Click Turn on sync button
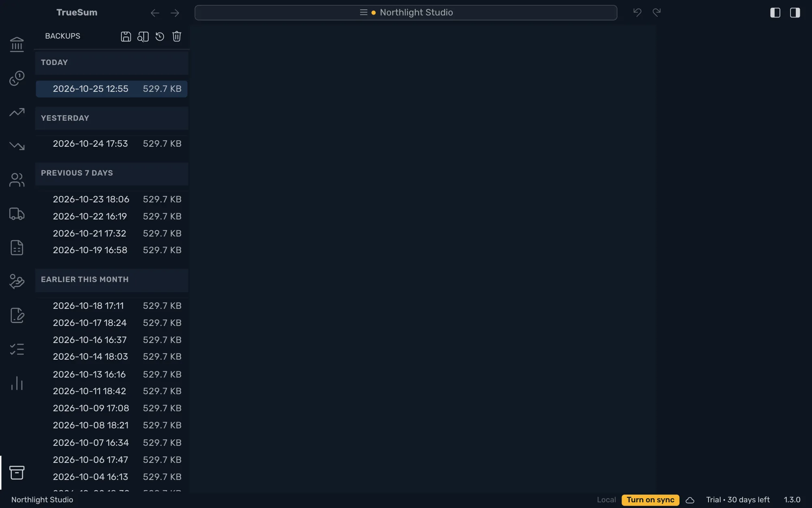Viewport: 812px width, 508px height. (x=650, y=500)
